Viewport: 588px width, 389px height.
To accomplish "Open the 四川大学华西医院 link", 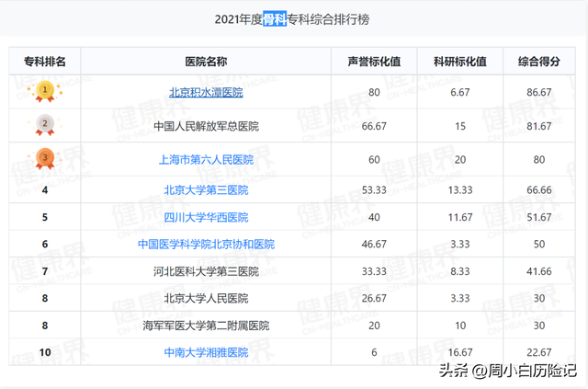I will [x=206, y=217].
